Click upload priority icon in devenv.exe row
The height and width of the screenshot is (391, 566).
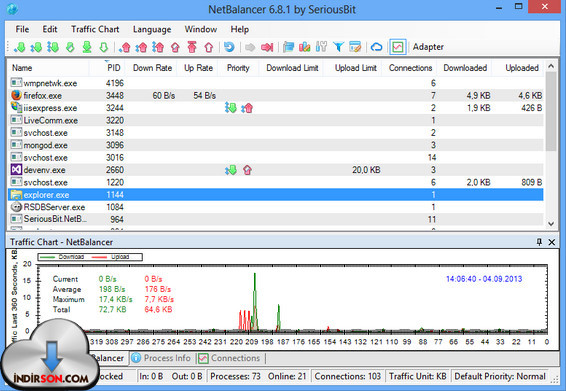point(247,170)
